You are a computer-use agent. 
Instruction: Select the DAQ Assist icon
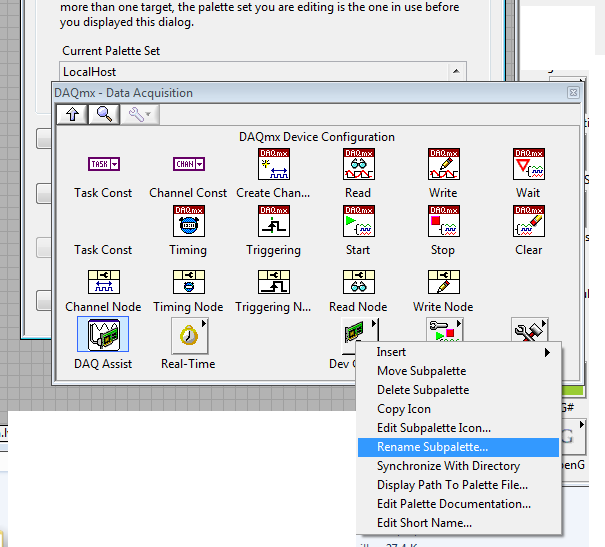tap(103, 334)
